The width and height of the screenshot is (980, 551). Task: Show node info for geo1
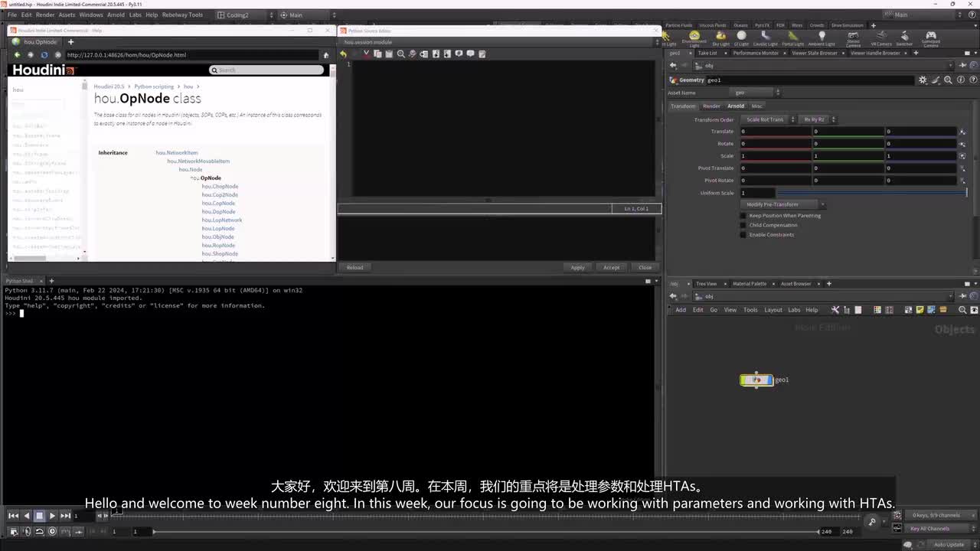tap(961, 80)
